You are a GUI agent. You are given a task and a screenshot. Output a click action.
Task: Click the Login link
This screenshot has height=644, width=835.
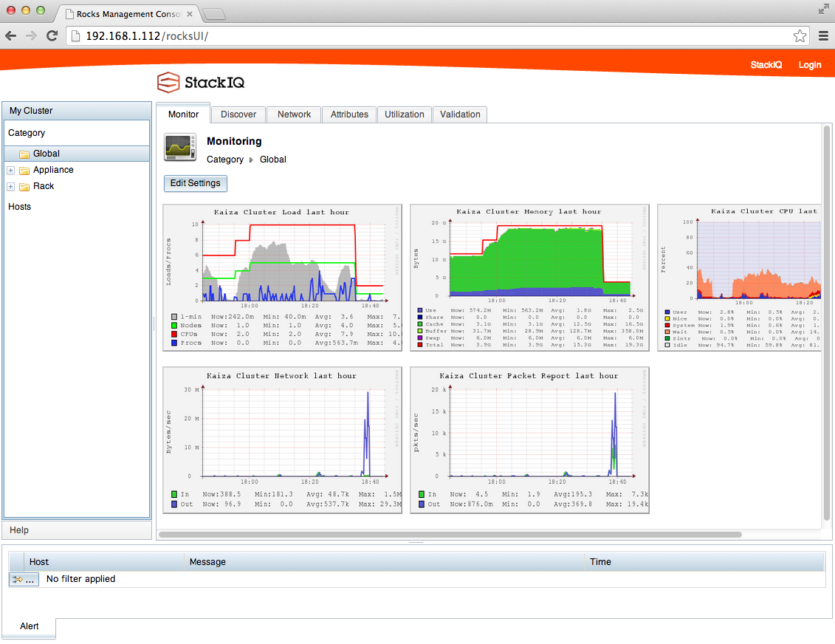[x=809, y=65]
